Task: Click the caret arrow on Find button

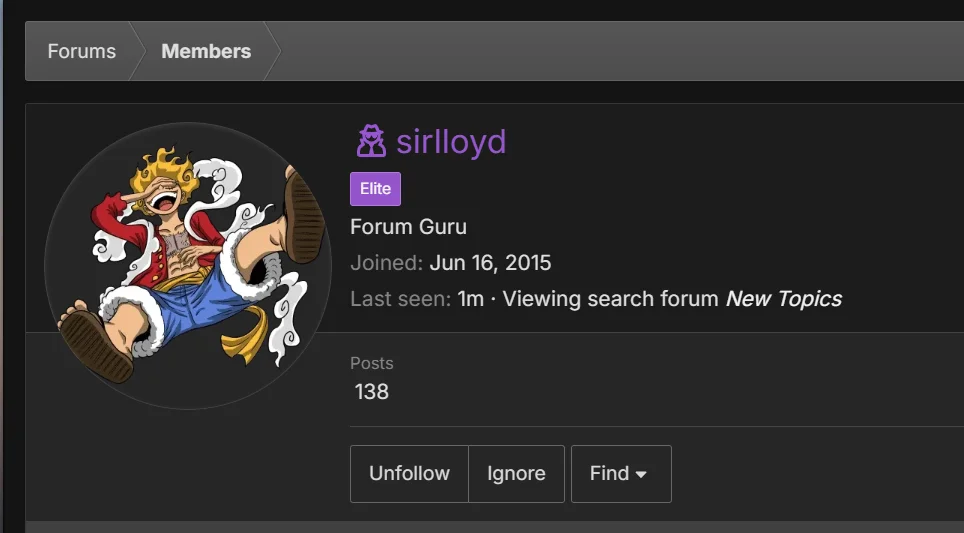Action: click(641, 475)
